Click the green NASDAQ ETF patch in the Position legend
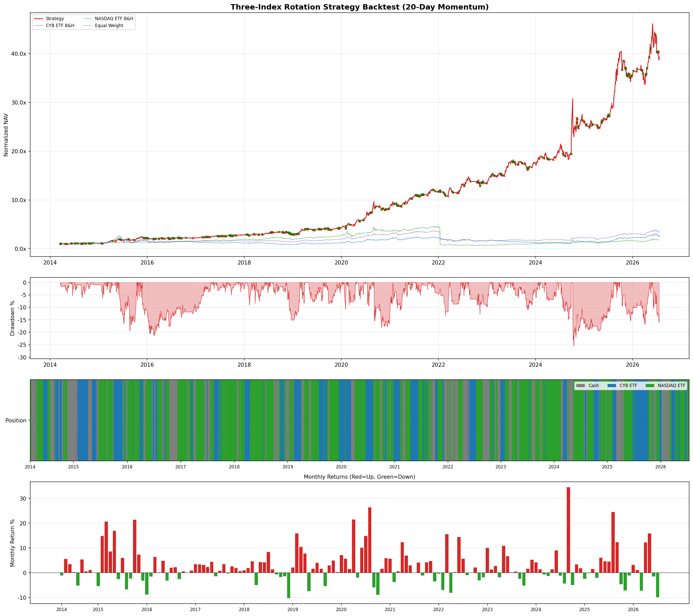The width and height of the screenshot is (693, 616). click(x=650, y=386)
